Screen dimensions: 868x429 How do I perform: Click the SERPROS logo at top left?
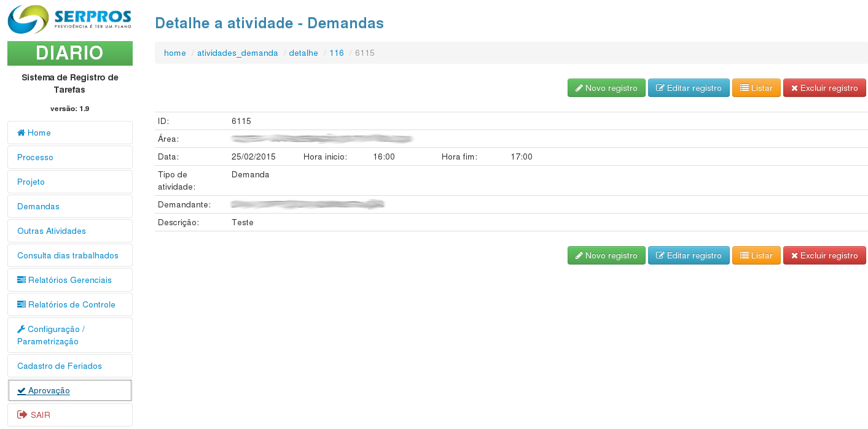tap(69, 20)
